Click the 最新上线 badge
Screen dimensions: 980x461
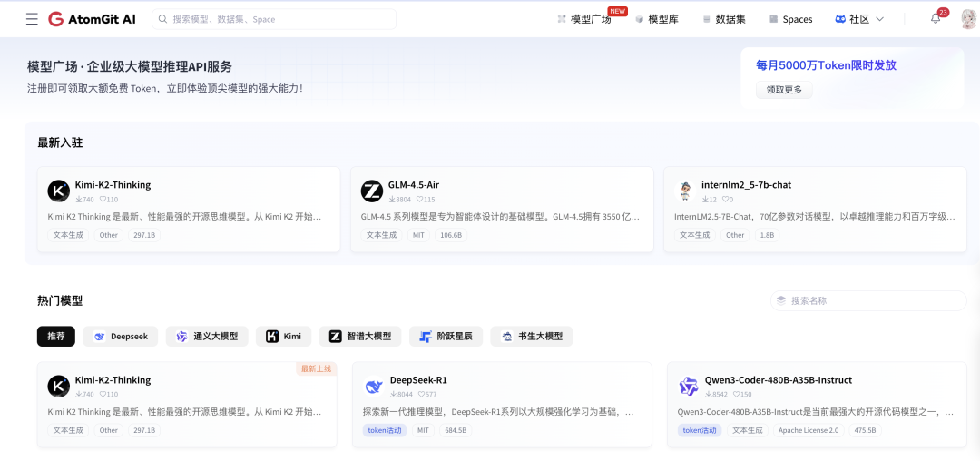[x=317, y=368]
